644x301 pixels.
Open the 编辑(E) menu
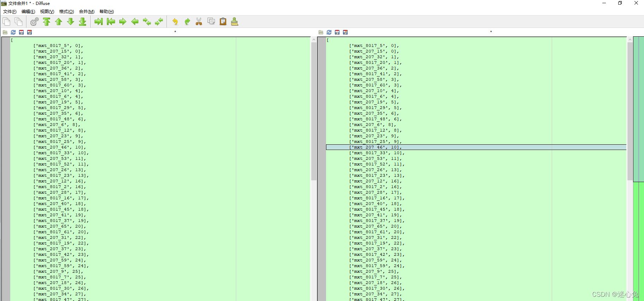(28, 12)
